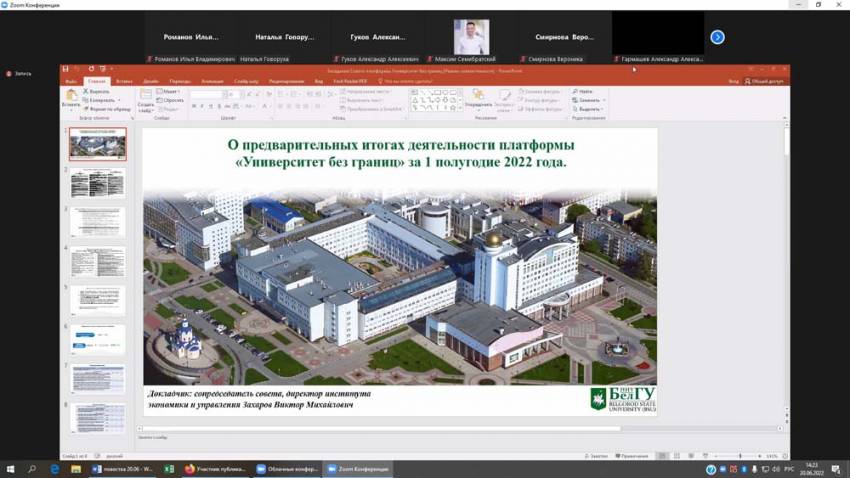Image resolution: width=850 pixels, height=478 pixels.
Task: Show next participants with Zoom's blue arrow
Action: tap(717, 37)
